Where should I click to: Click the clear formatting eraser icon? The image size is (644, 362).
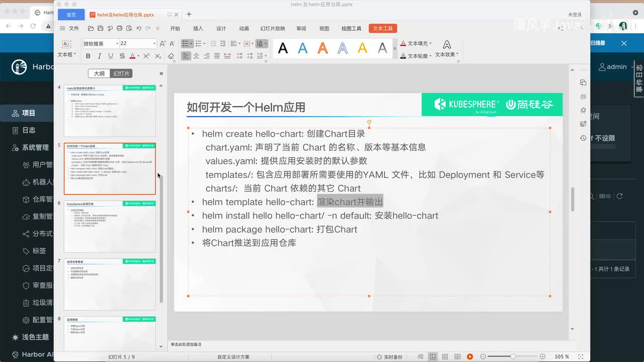(x=171, y=56)
